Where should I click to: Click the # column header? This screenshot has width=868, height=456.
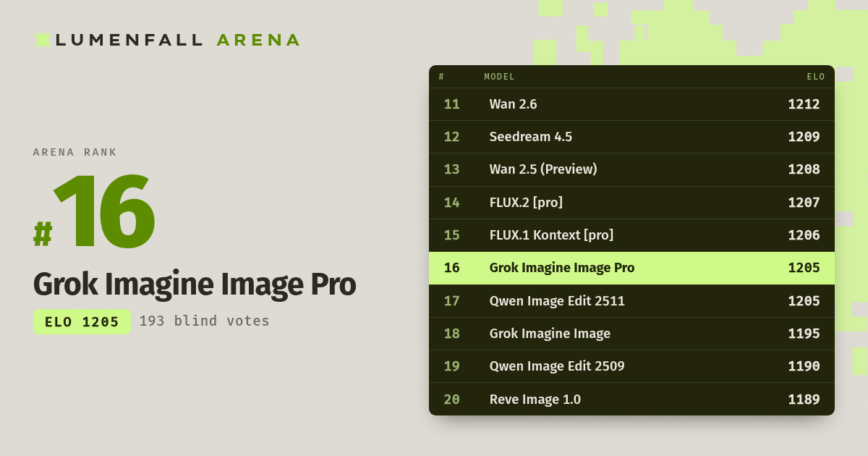click(x=441, y=77)
